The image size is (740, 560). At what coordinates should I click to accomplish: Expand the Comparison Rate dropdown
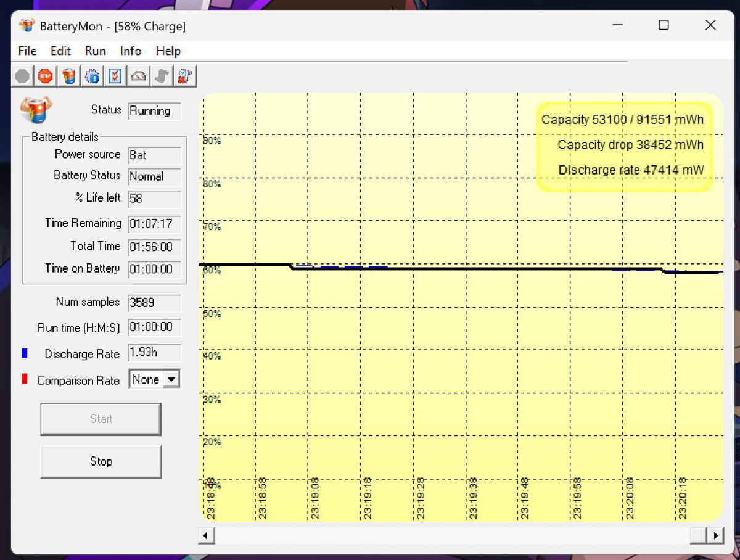pos(173,379)
